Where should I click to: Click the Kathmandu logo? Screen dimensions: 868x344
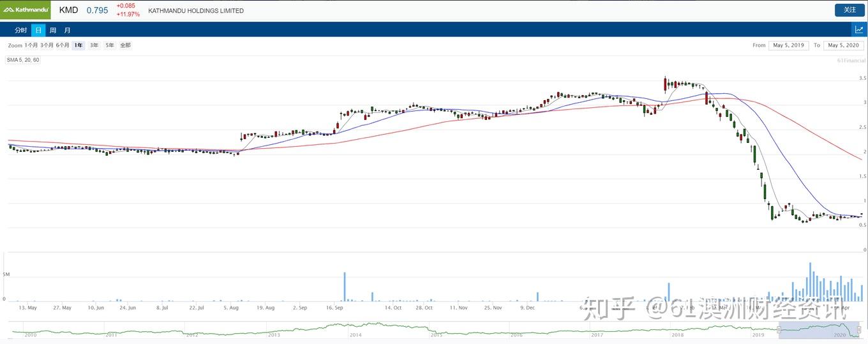[x=26, y=10]
